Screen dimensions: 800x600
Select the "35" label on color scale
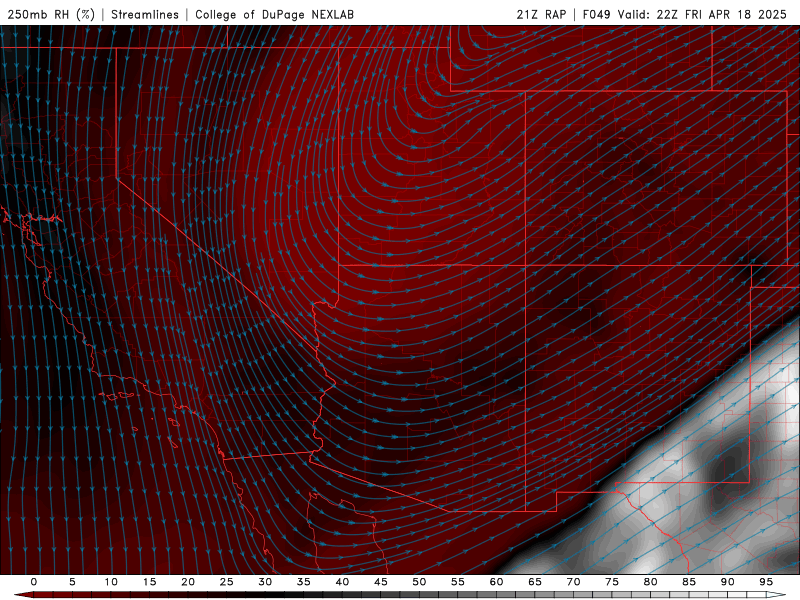304,582
